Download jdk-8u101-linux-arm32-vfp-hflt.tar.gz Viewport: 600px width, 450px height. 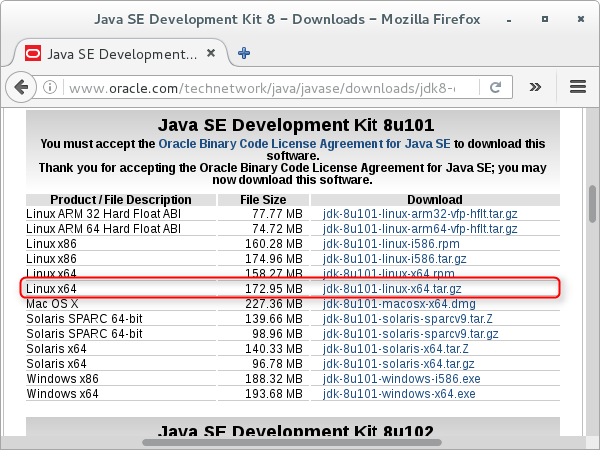pos(420,214)
